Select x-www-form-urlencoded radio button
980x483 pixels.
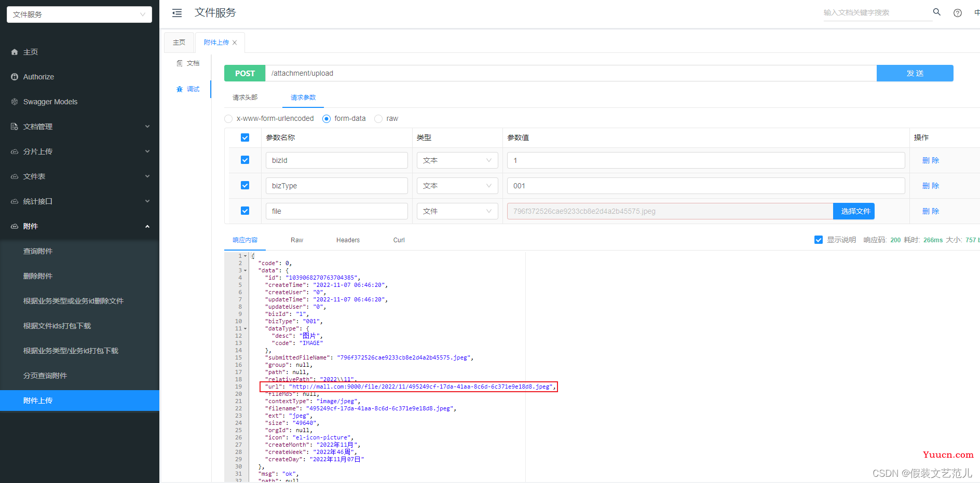pos(228,119)
